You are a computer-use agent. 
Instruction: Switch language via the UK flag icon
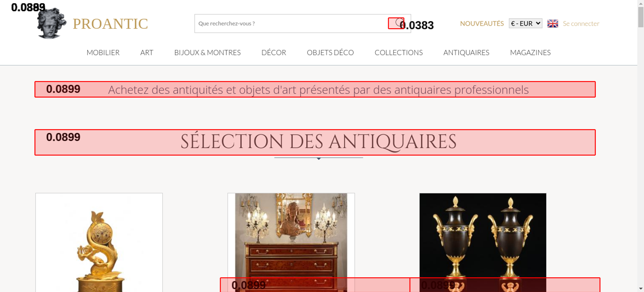tap(553, 23)
